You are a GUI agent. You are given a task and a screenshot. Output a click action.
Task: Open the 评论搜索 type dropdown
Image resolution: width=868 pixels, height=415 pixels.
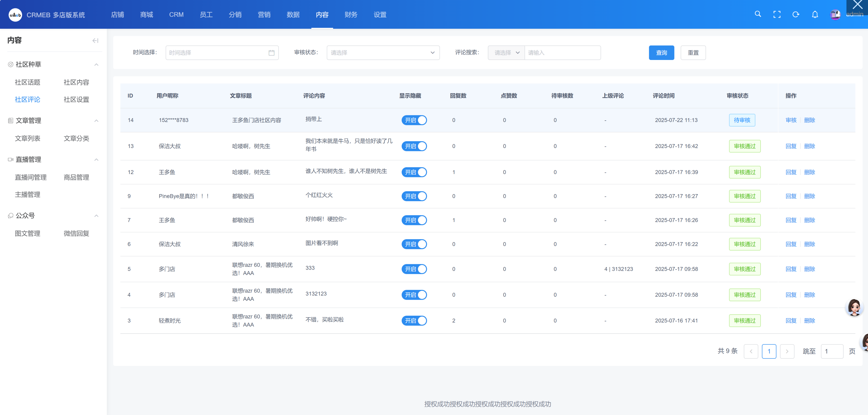(x=506, y=53)
